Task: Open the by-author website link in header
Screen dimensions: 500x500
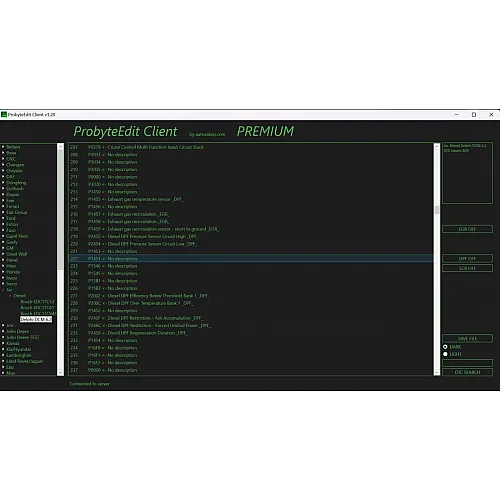Action: [x=207, y=134]
